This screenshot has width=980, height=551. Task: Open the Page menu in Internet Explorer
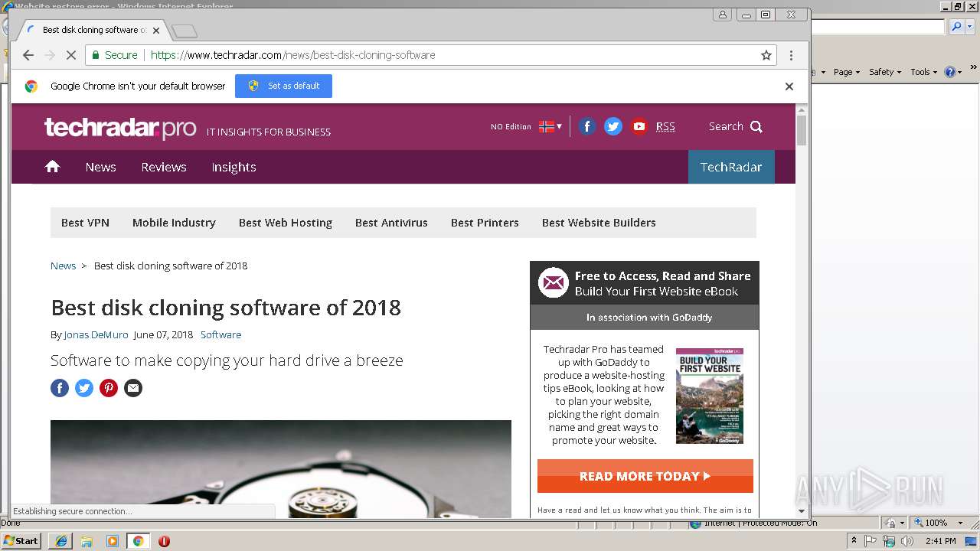pyautogui.click(x=847, y=72)
